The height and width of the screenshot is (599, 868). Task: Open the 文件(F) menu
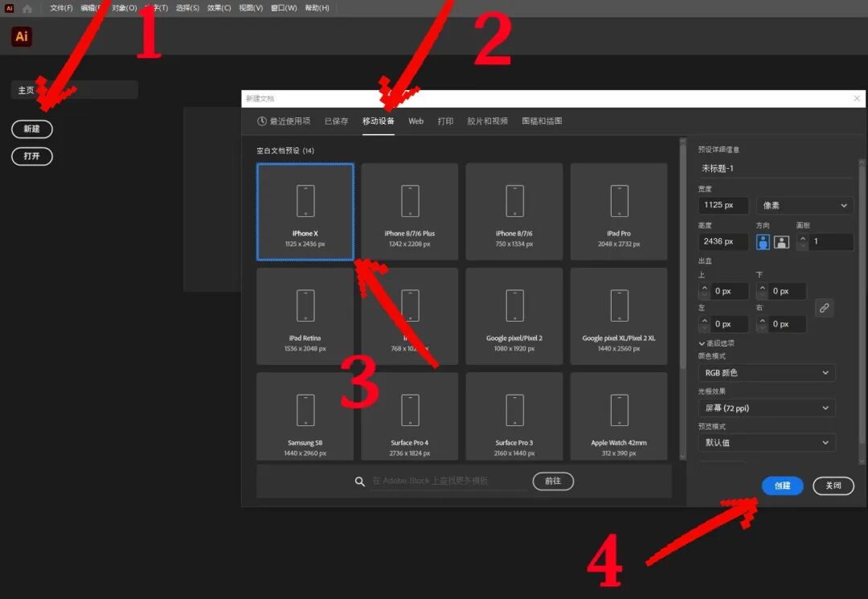(x=61, y=8)
